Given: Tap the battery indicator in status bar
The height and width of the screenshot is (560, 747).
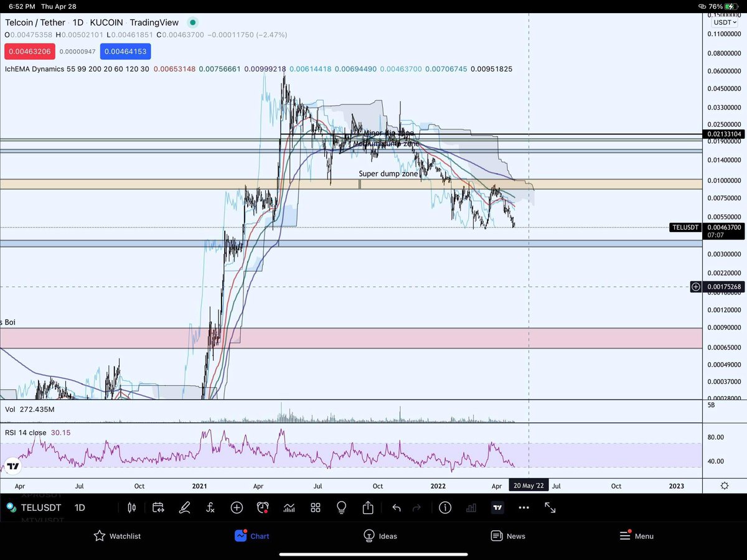Looking at the screenshot, I should (x=731, y=6).
